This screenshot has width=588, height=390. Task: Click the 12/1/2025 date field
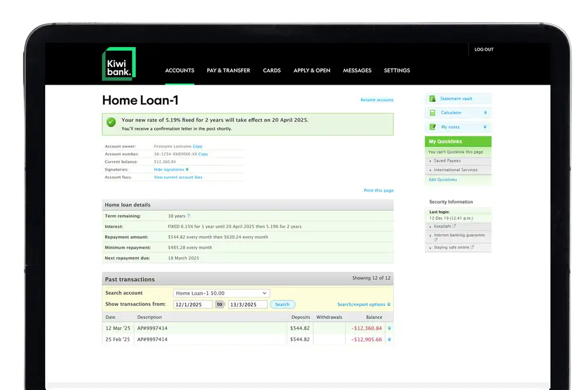(193, 304)
